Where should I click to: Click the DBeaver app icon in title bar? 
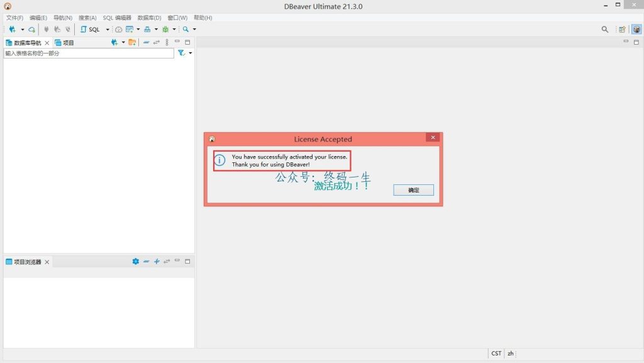point(8,6)
